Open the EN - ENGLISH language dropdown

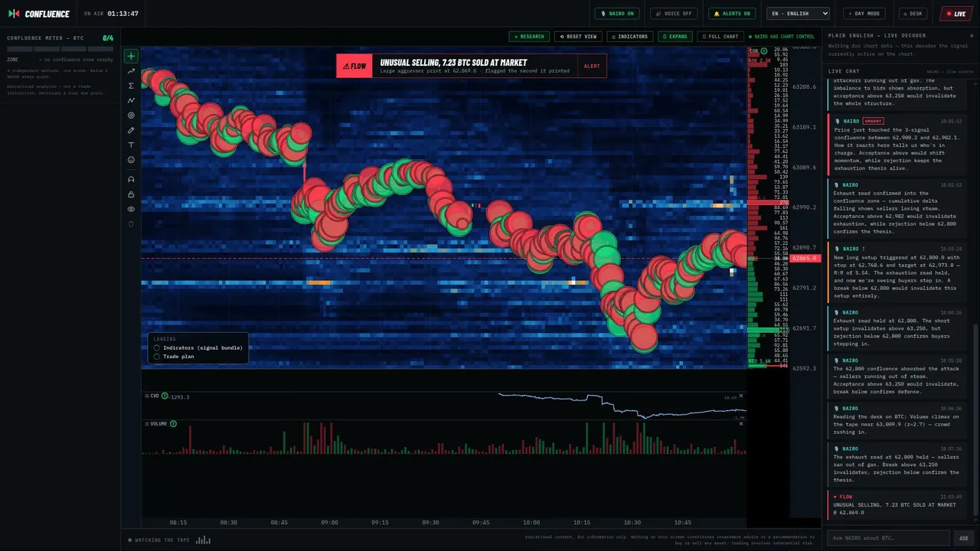[799, 14]
